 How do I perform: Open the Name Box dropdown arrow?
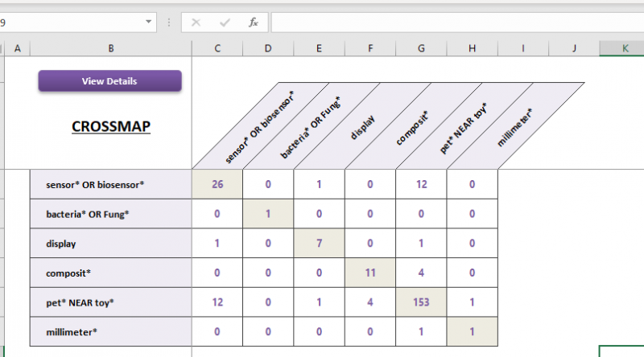[x=150, y=23]
